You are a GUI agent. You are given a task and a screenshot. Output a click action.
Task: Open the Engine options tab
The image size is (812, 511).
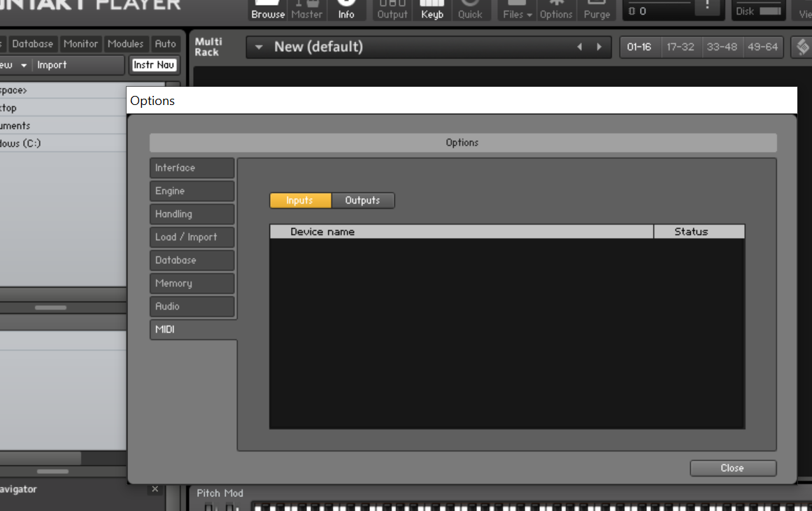click(x=192, y=191)
